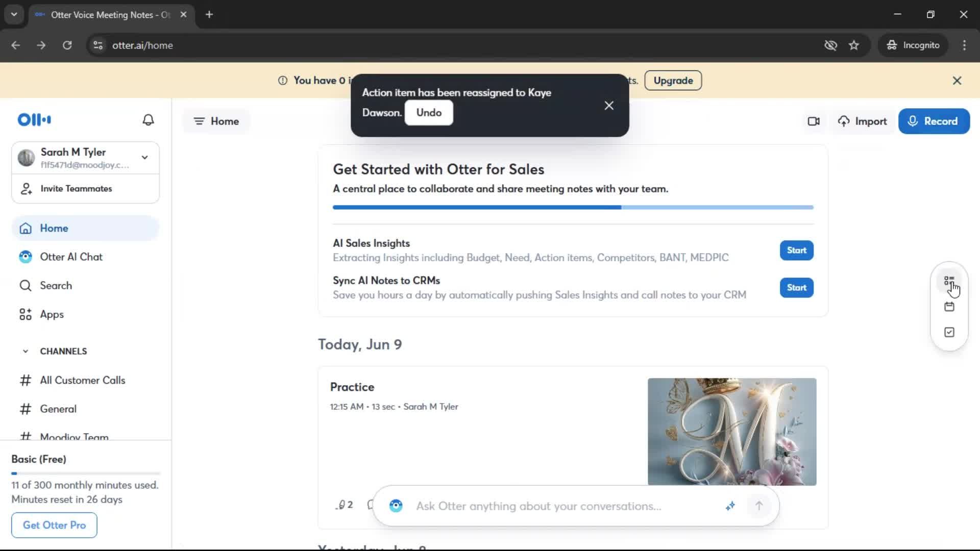This screenshot has height=551, width=980.
Task: Close the upgrade banner
Action: (x=957, y=81)
